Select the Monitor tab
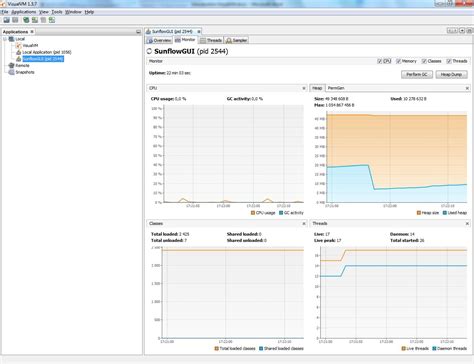 pyautogui.click(x=185, y=40)
